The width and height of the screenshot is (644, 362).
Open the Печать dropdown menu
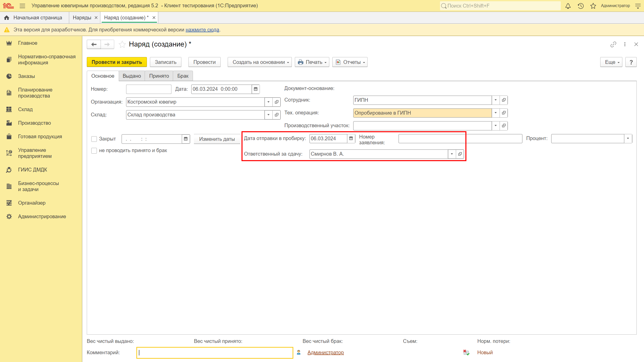click(312, 62)
